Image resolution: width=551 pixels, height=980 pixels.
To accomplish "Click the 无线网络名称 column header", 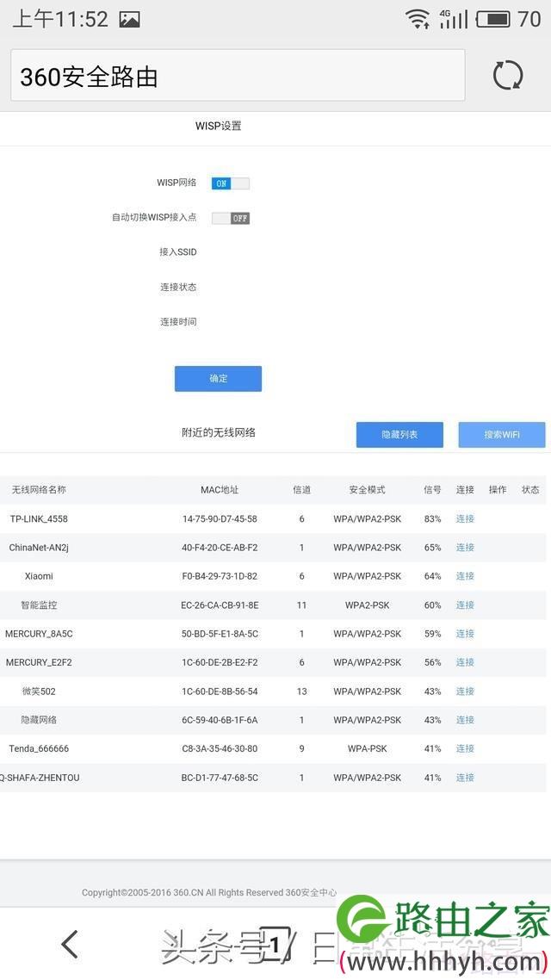I will pos(39,490).
